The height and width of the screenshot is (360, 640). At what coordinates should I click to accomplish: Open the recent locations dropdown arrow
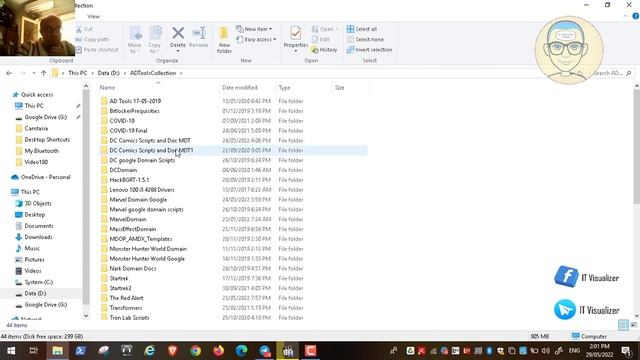[33, 73]
